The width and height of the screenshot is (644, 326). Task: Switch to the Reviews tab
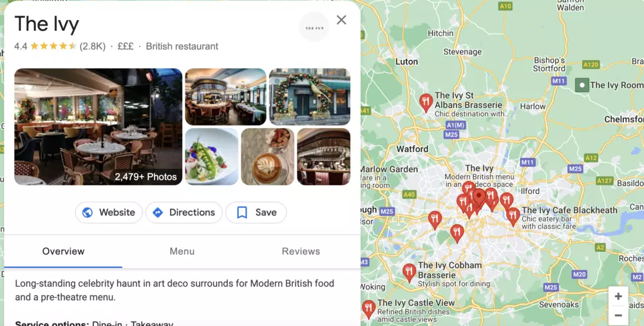(x=301, y=251)
